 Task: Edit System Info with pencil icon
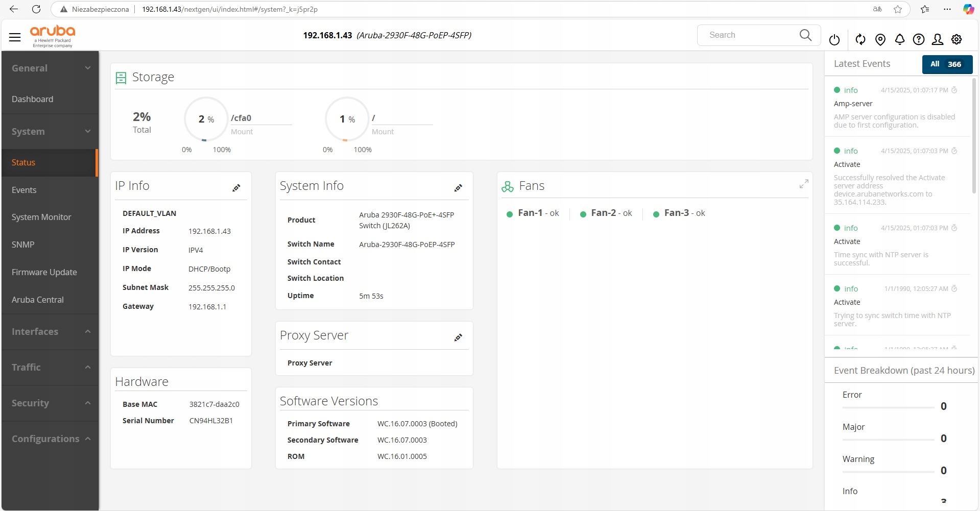(x=459, y=188)
